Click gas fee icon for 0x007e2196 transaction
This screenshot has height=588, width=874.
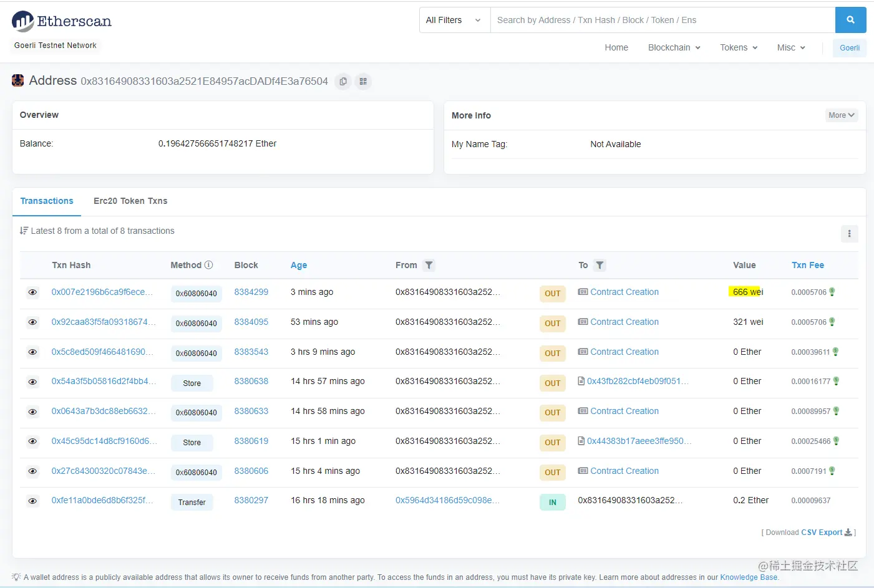832,292
